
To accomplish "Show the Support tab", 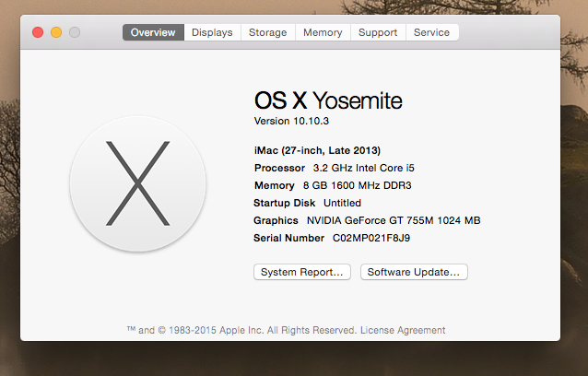I will (378, 32).
